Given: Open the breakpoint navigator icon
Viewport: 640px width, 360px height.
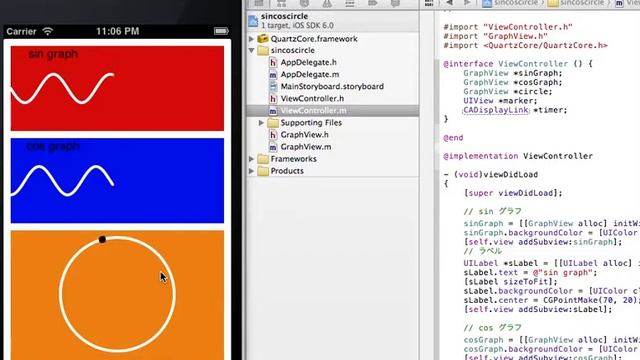Looking at the screenshot, I should [372, 3].
